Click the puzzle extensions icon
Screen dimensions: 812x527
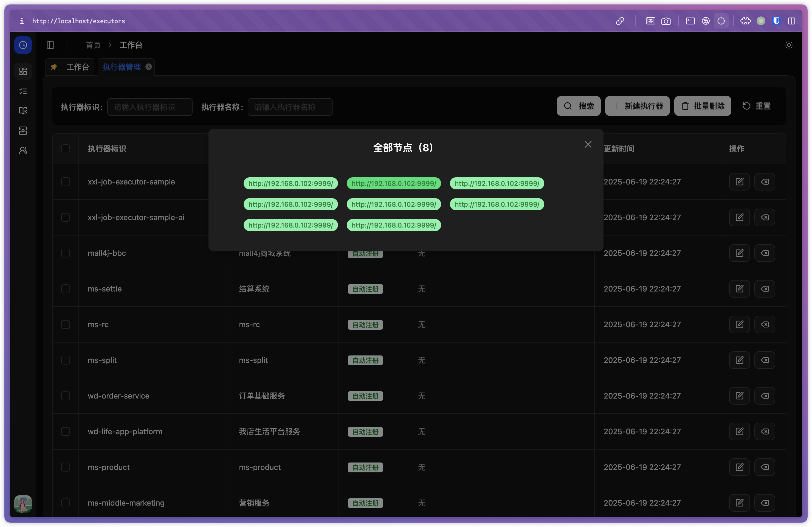coord(745,21)
